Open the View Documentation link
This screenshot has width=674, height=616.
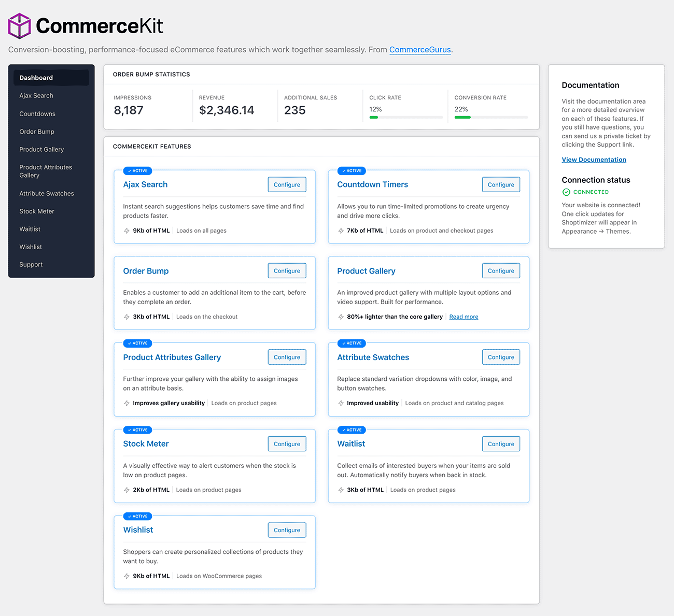click(x=594, y=160)
